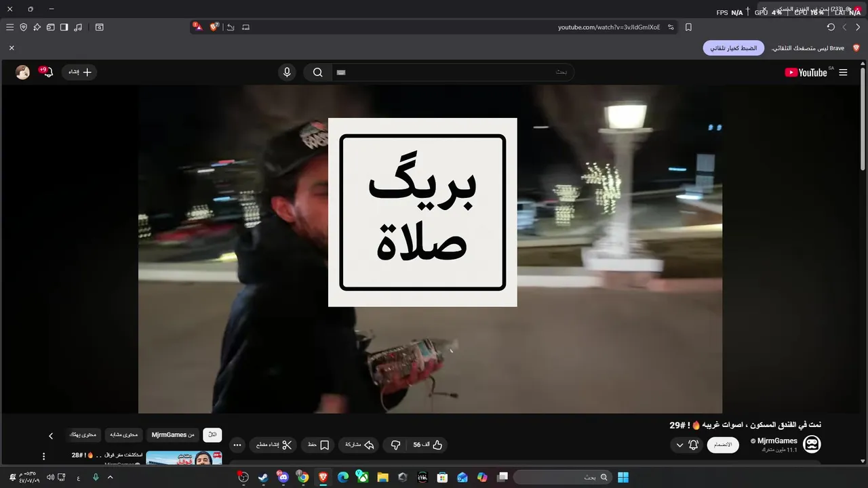Click the cast to device icon

click(x=245, y=27)
